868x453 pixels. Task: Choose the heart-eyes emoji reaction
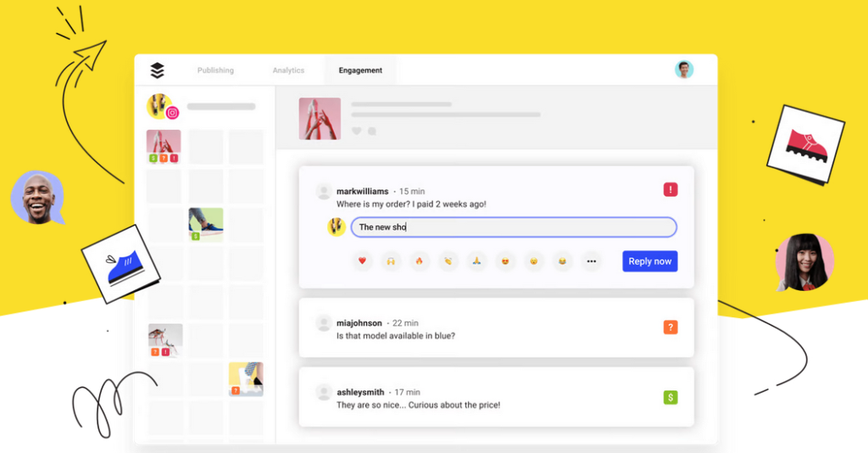point(505,261)
